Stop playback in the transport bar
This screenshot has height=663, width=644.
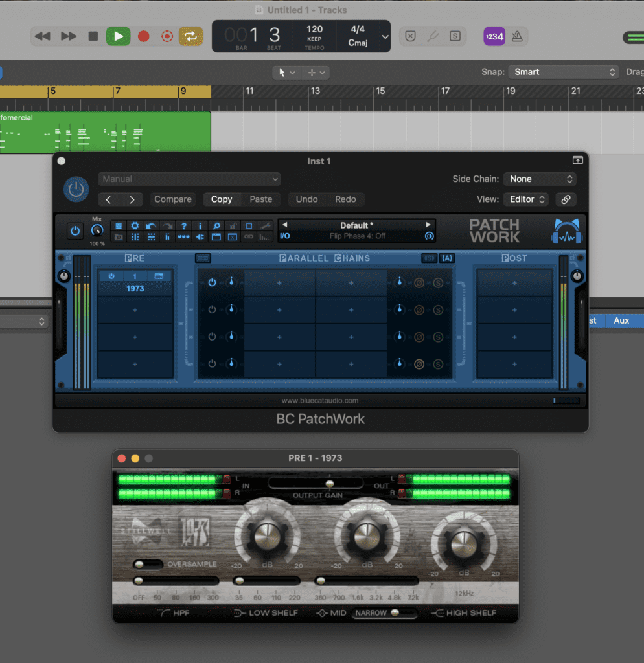[93, 36]
